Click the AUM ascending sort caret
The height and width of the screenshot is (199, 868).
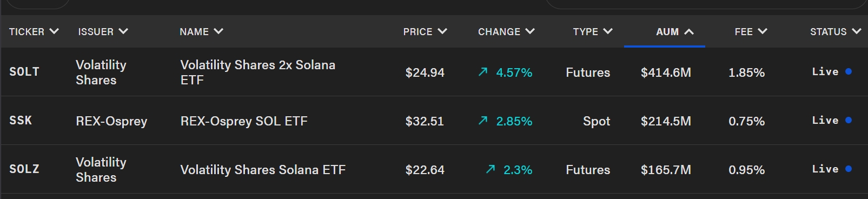(x=689, y=32)
